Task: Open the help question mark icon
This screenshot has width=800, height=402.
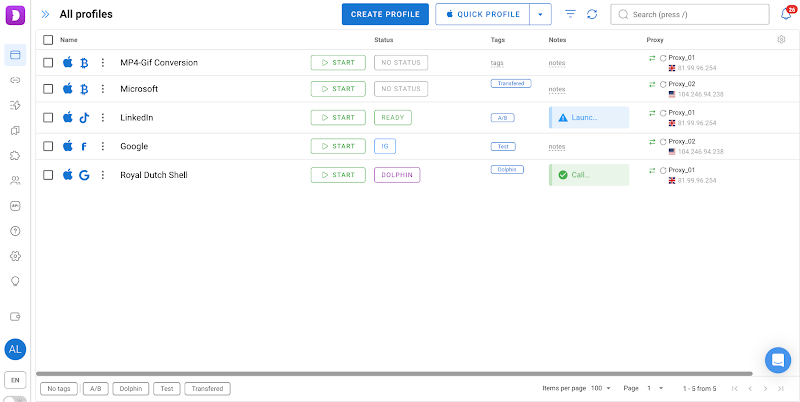Action: tap(15, 231)
